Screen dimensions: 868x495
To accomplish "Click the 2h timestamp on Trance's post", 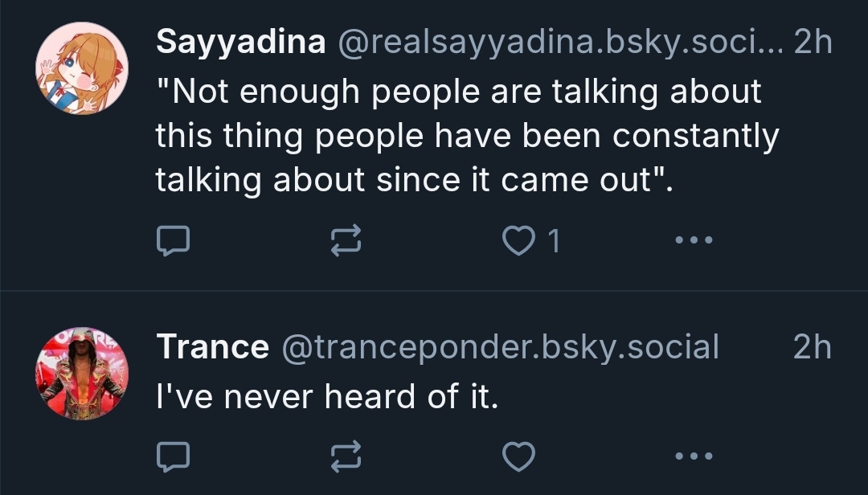I will [x=812, y=347].
